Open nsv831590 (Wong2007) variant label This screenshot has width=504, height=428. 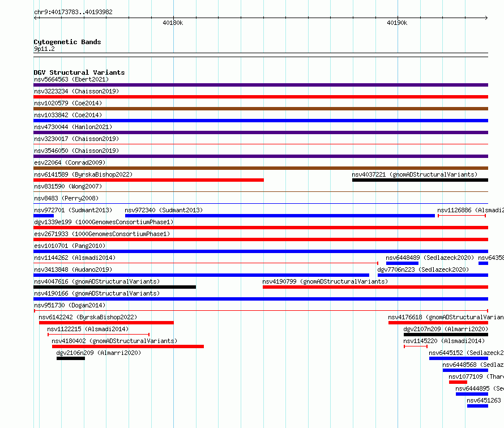point(68,186)
